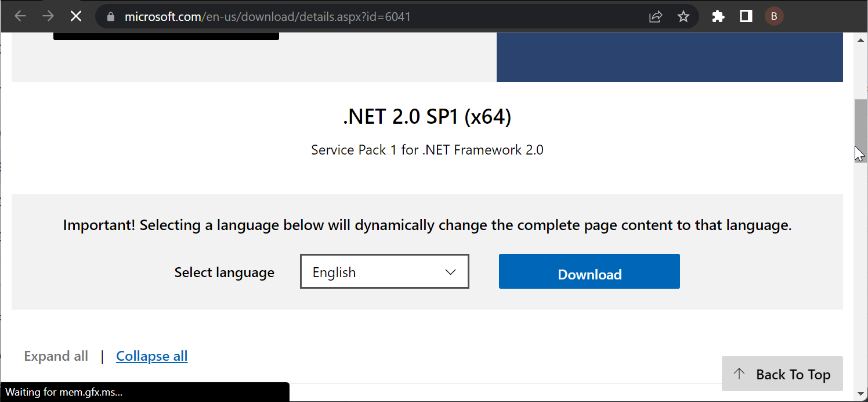The height and width of the screenshot is (402, 868).
Task: Open the browser share menu
Action: tap(655, 16)
